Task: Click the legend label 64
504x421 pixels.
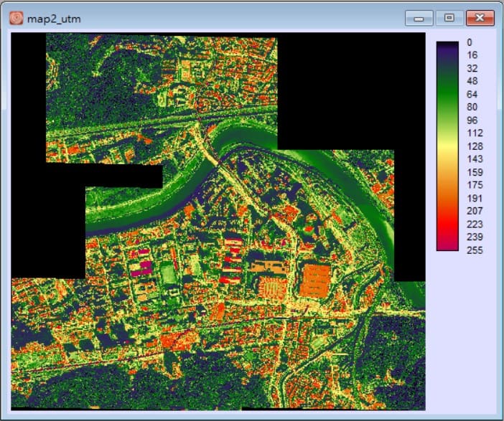Action: (x=472, y=94)
